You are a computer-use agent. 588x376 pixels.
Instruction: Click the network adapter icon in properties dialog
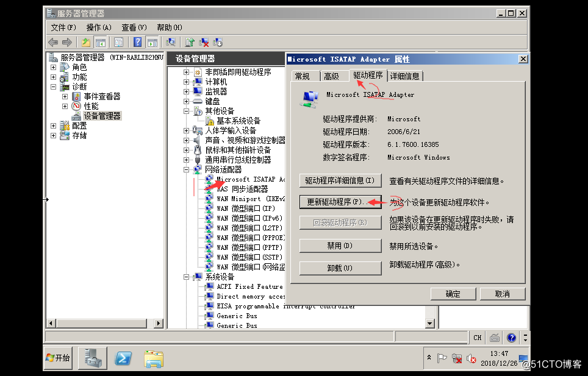(309, 99)
